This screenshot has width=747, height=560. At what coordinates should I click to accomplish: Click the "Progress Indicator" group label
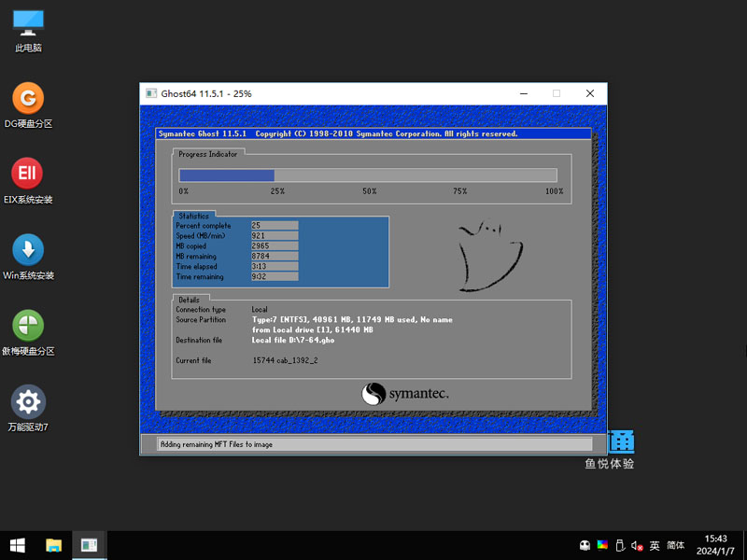coord(207,154)
